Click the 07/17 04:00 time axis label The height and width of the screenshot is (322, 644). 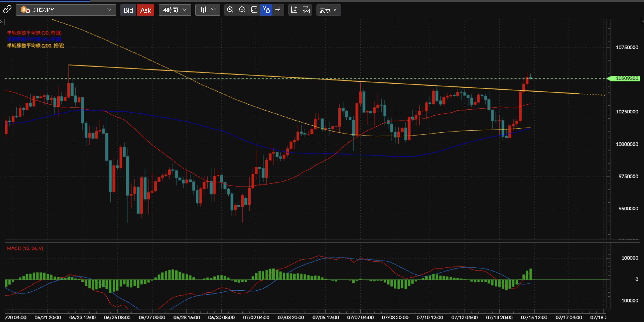tap(569, 317)
